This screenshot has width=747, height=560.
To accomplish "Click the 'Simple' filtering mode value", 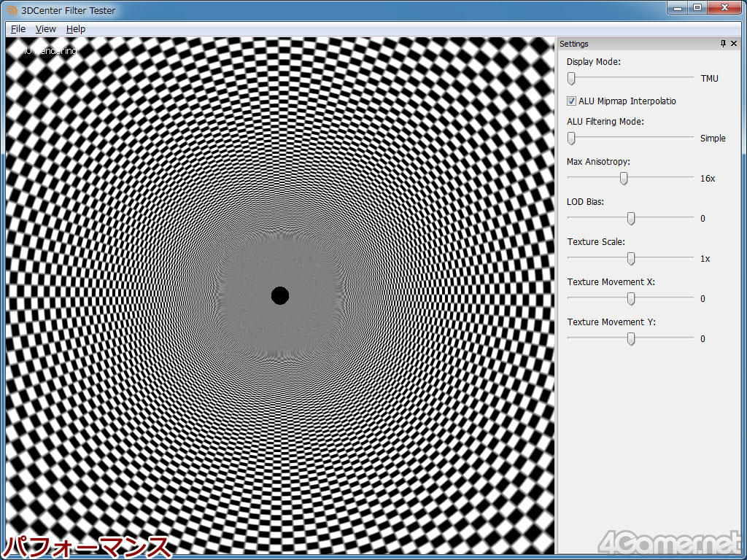I will point(713,138).
